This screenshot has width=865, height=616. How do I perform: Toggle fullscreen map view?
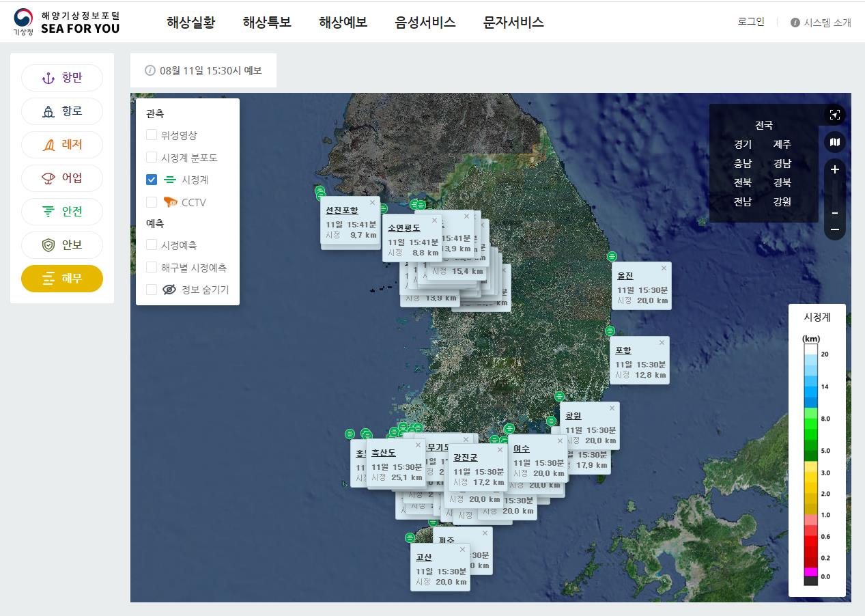pyautogui.click(x=834, y=115)
